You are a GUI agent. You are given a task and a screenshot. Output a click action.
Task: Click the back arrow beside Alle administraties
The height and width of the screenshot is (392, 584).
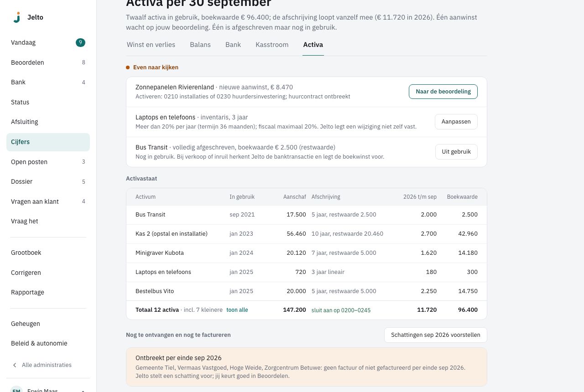click(x=15, y=365)
